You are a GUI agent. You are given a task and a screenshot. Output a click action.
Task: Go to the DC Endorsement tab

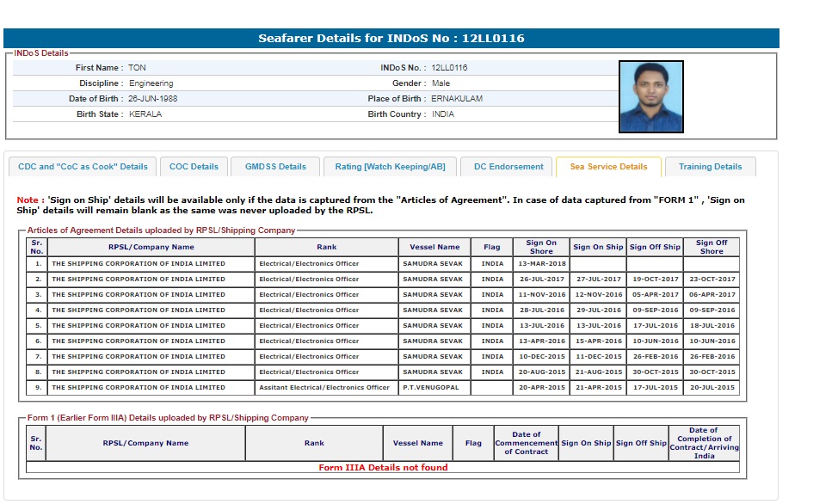tap(508, 167)
